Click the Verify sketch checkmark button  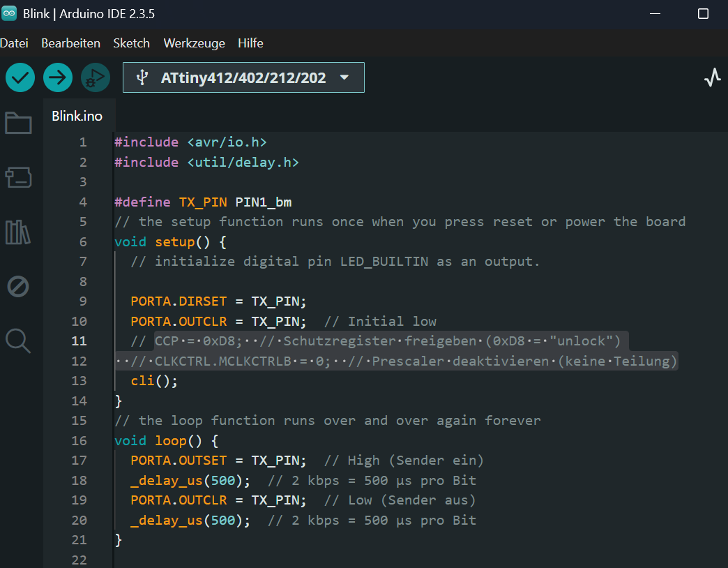click(20, 77)
